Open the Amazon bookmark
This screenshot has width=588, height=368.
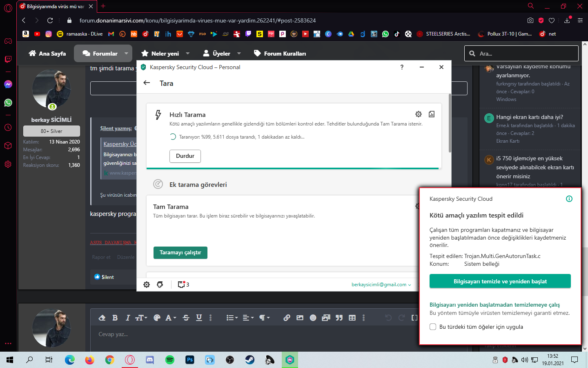[x=26, y=34]
